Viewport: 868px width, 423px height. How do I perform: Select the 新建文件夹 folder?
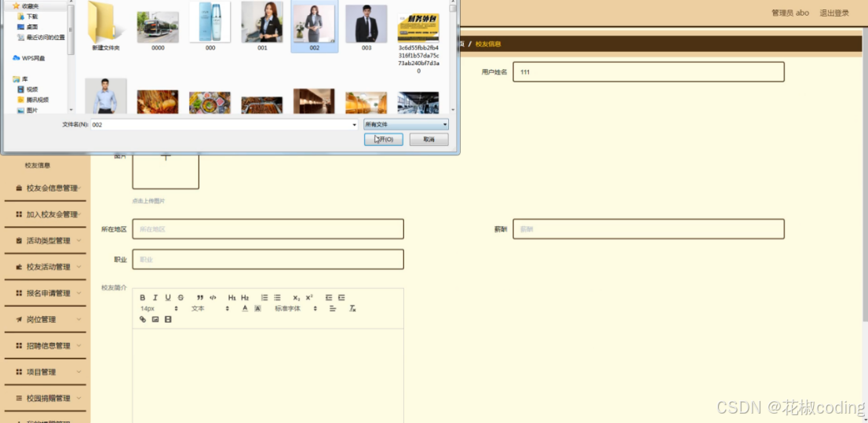(x=106, y=27)
